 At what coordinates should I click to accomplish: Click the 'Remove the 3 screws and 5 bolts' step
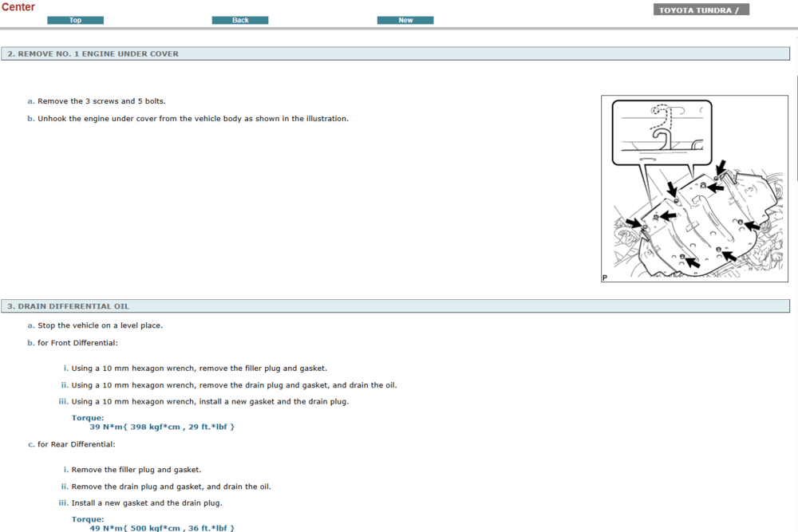[101, 101]
